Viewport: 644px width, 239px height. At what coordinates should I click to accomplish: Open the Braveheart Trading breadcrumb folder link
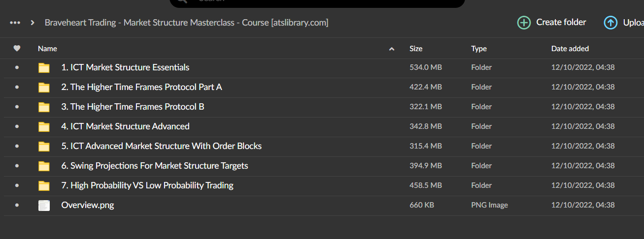coord(186,23)
